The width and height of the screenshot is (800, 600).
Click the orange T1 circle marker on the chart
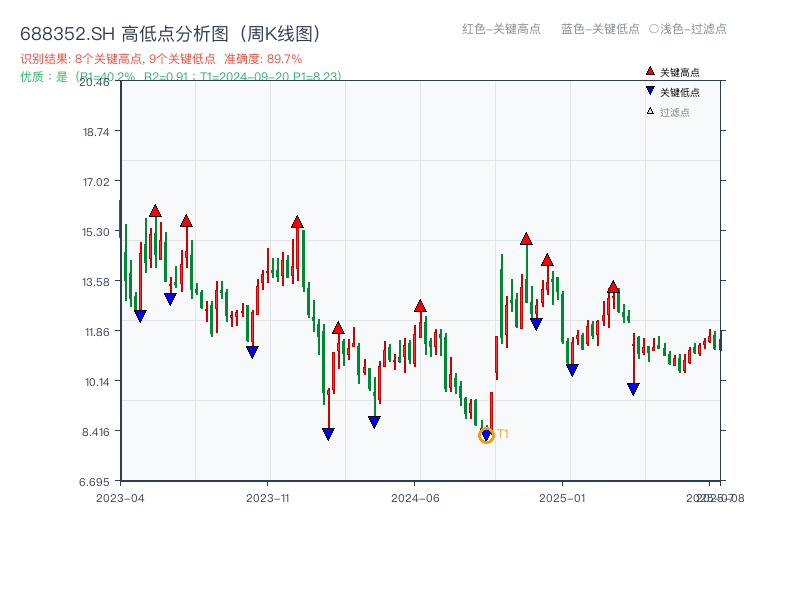(484, 435)
